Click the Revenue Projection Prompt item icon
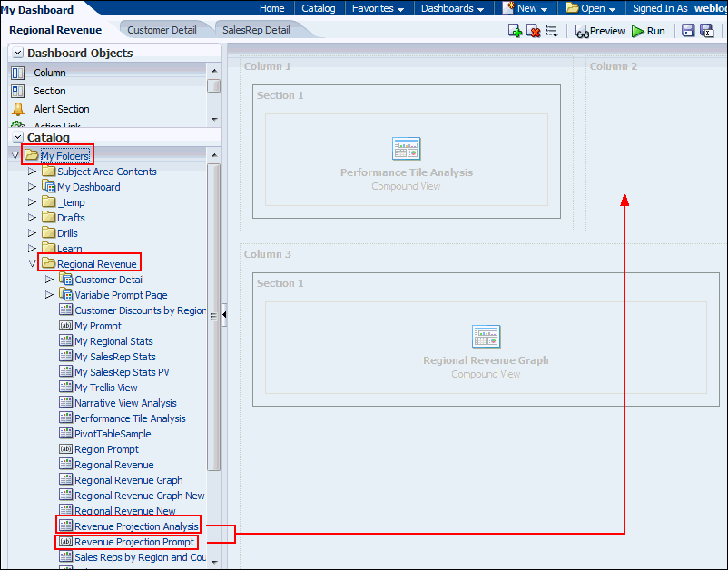This screenshot has height=570, width=728. point(66,541)
